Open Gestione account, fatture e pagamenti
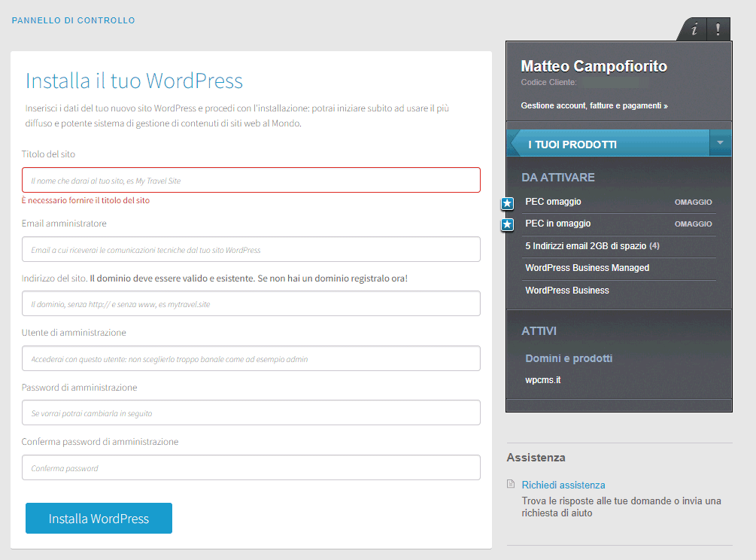756x560 pixels. [x=594, y=105]
